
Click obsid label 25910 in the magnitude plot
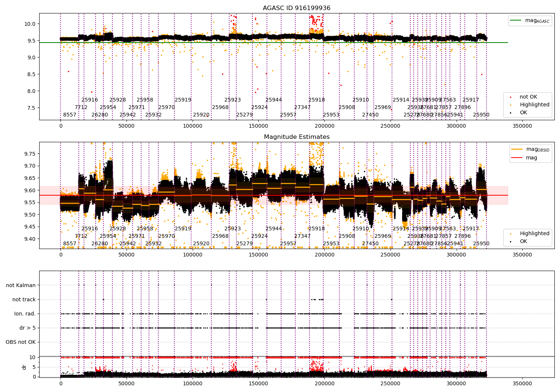pos(361,229)
